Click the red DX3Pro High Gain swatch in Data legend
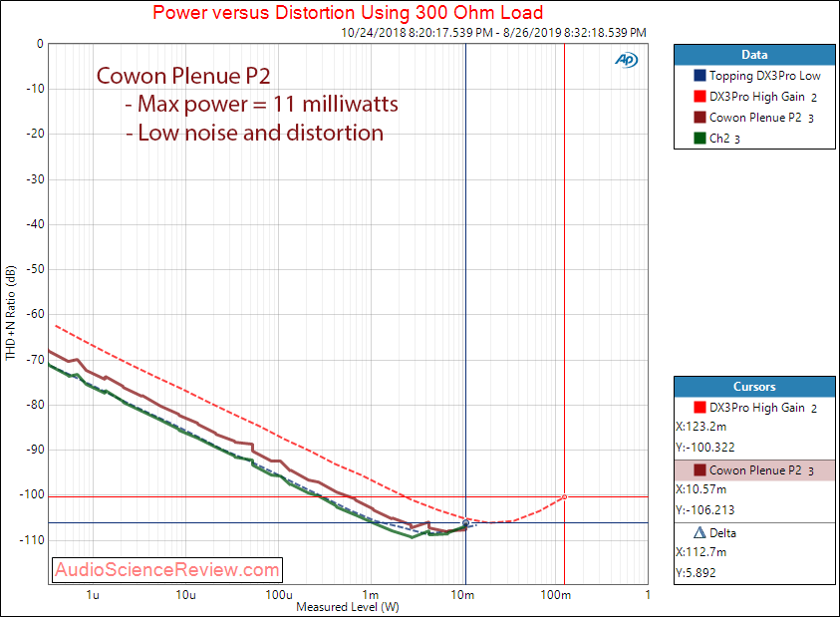The image size is (840, 617). pos(700,97)
